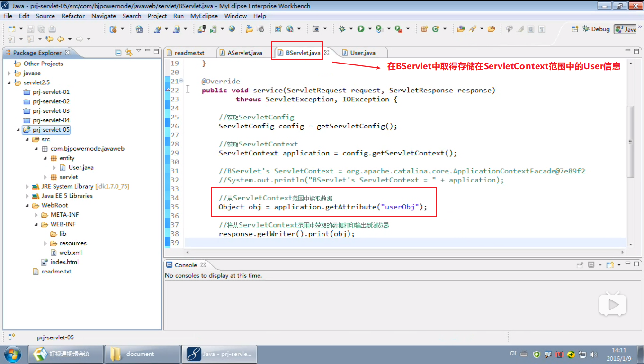
Task: Click the Open Perspective icon
Action: (575, 29)
